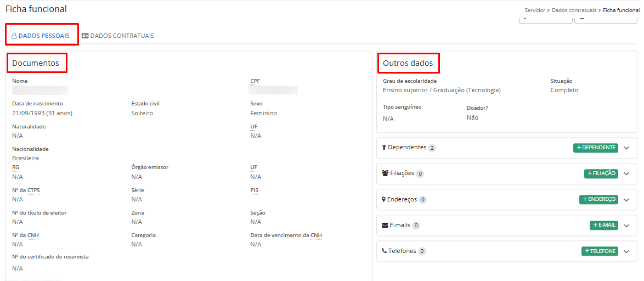Viewport: 644px width, 281px height.
Task: Open Servidor breadcrumb link
Action: coord(535,10)
